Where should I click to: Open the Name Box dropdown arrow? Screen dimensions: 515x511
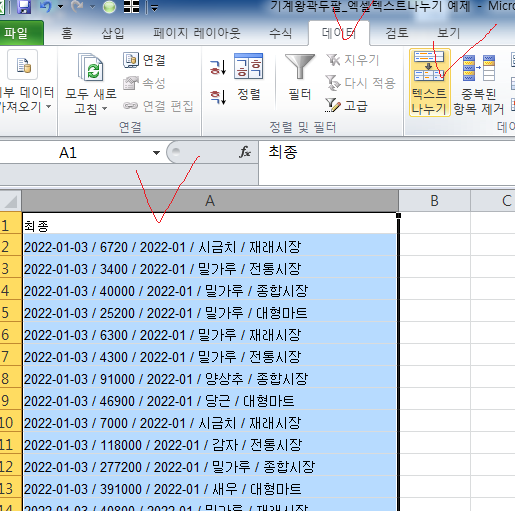coord(156,153)
